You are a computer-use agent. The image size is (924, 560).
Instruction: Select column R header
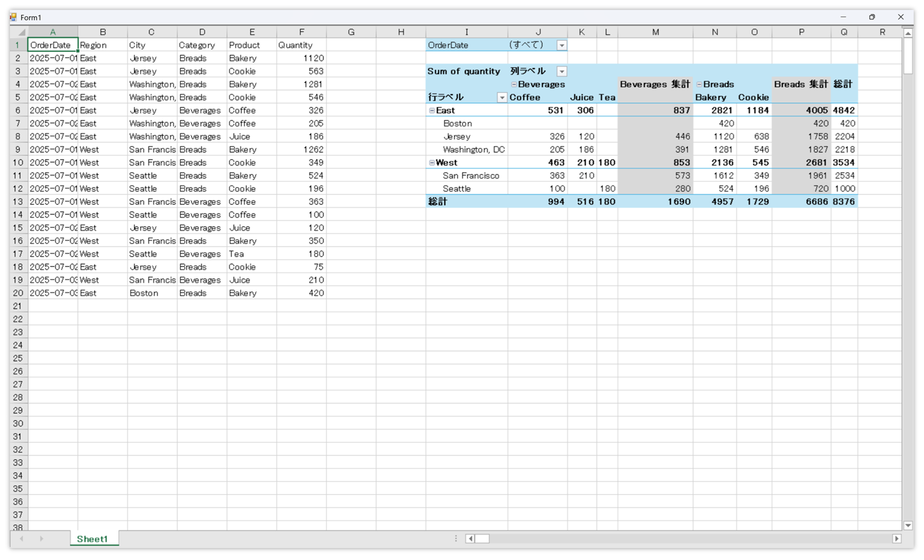click(882, 32)
